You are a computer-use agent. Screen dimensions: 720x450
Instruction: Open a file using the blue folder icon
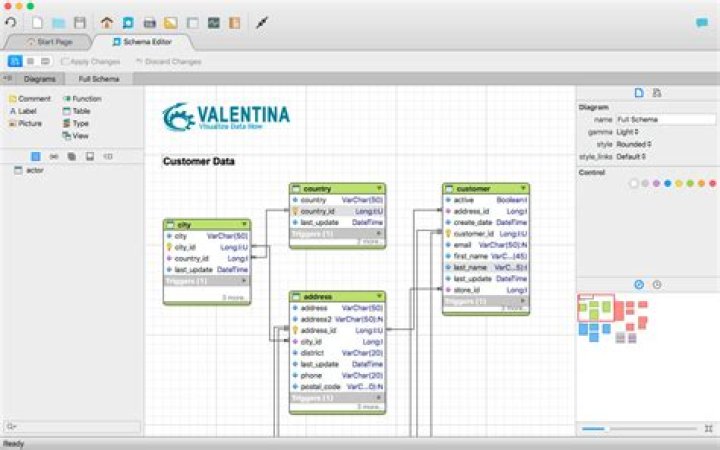(58, 23)
